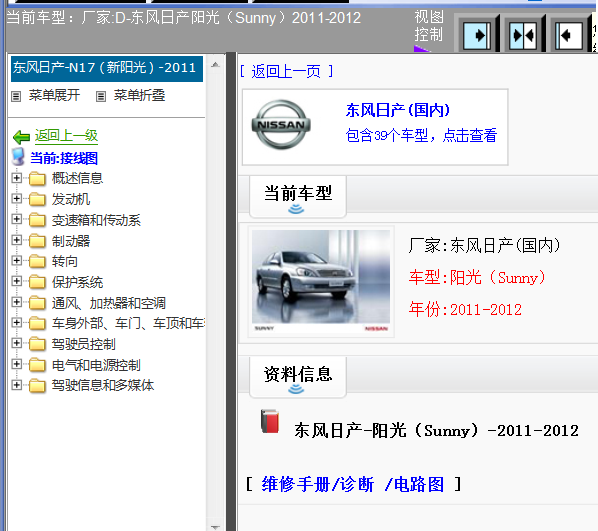Click 东风日产-阳光(Sunny)-2011-2012 document title
The height and width of the screenshot is (531, 598).
[436, 431]
